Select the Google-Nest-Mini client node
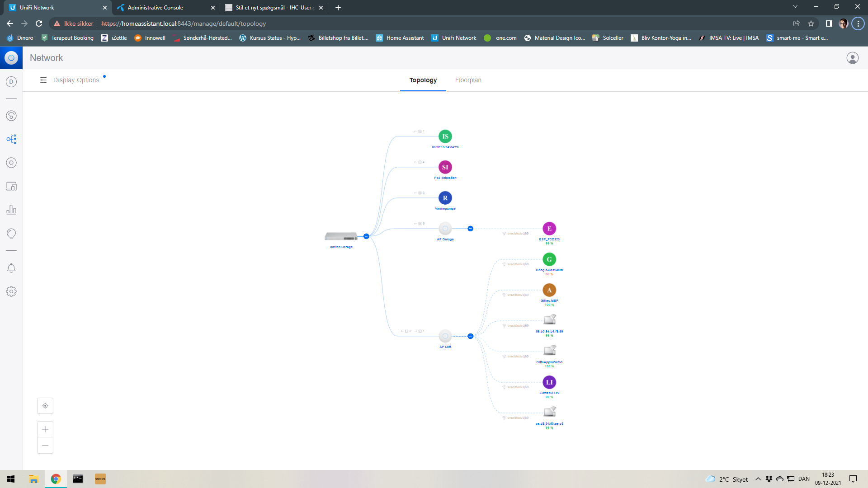 click(x=549, y=259)
